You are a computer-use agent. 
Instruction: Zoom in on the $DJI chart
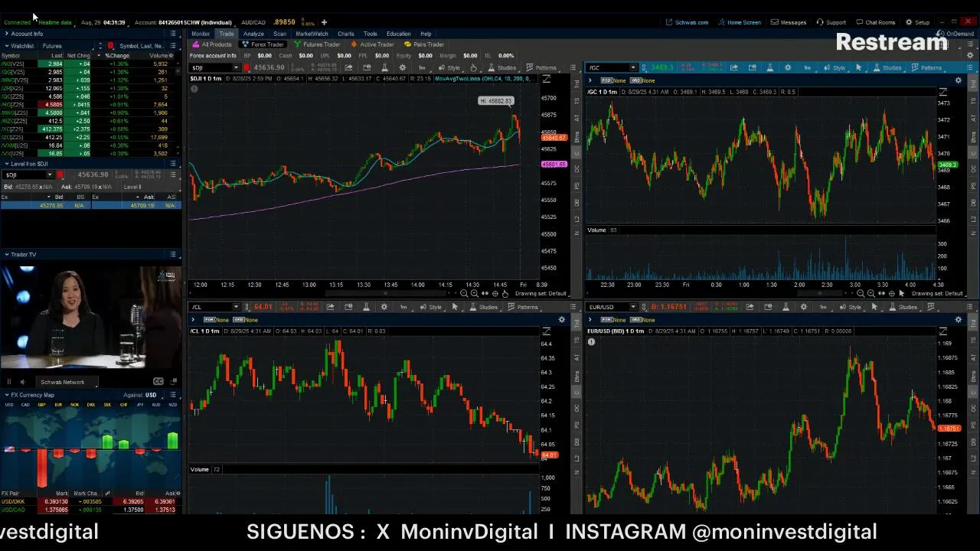(474, 294)
